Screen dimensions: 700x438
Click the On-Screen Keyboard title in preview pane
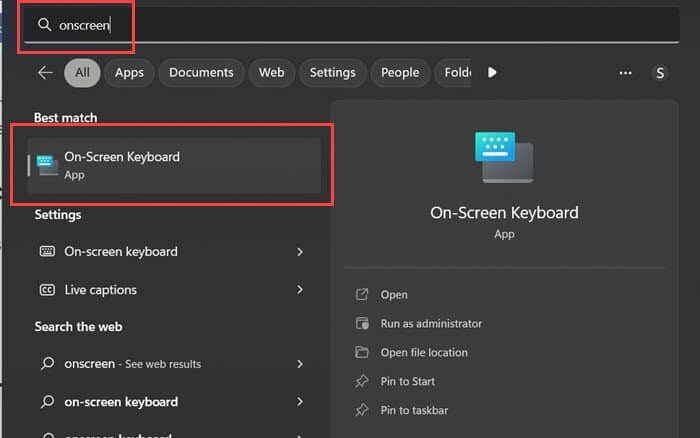(504, 213)
